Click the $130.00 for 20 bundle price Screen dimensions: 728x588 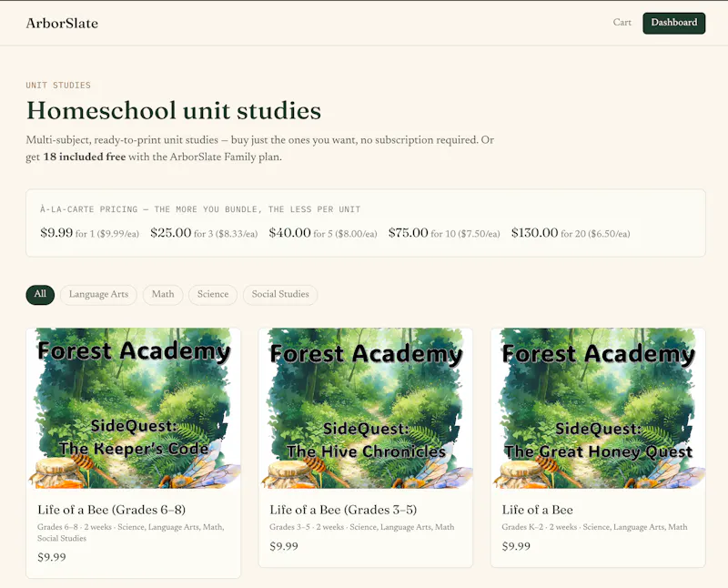(x=571, y=233)
